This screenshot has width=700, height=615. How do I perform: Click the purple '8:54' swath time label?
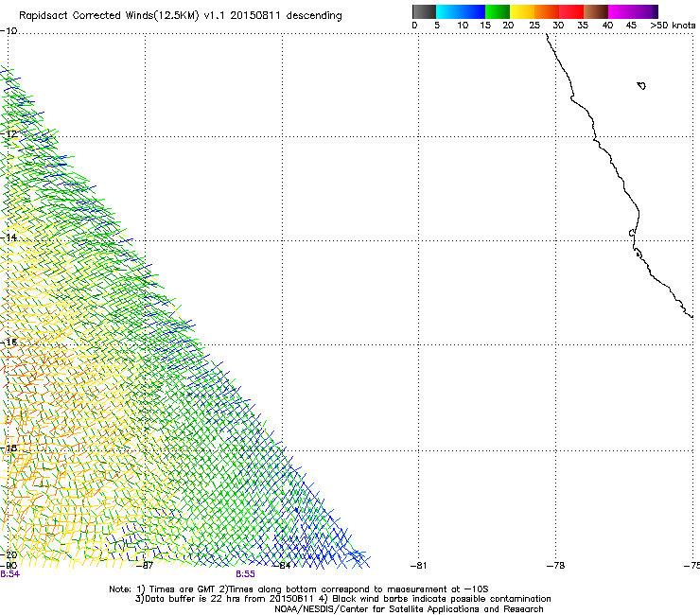pyautogui.click(x=9, y=574)
